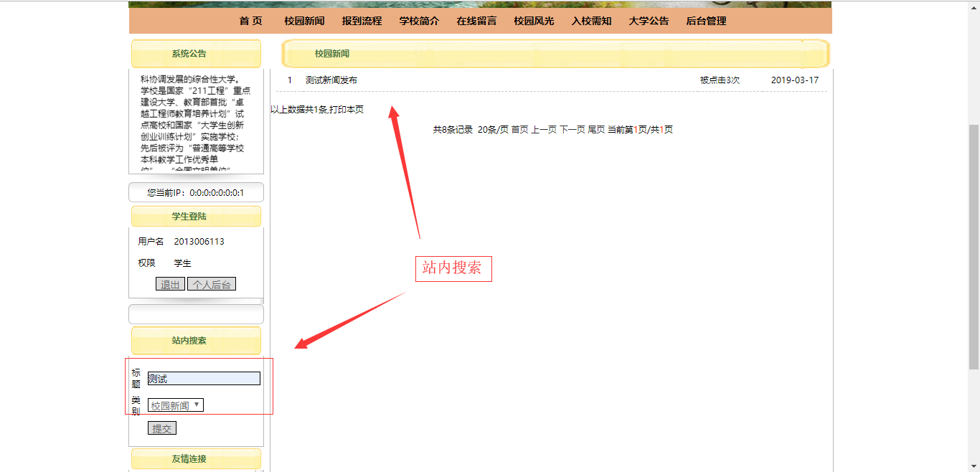Click the 校园新闻 content section header
The height and width of the screenshot is (472, 980).
556,54
